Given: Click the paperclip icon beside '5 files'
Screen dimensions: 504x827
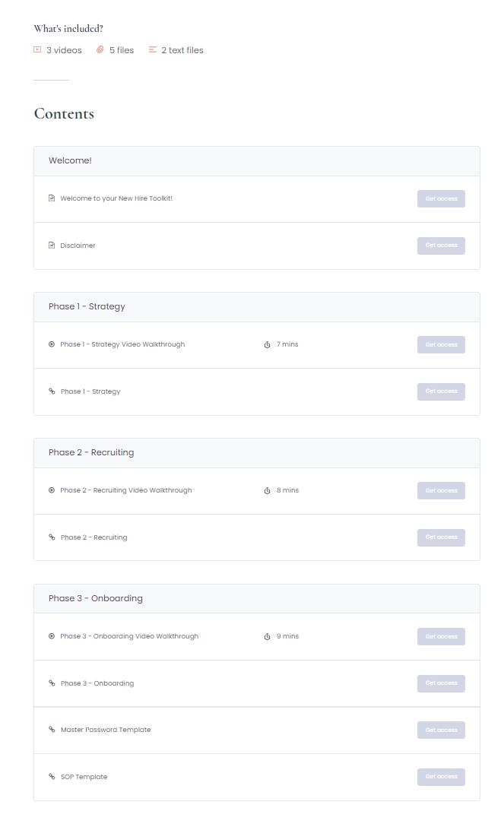Looking at the screenshot, I should tap(100, 50).
